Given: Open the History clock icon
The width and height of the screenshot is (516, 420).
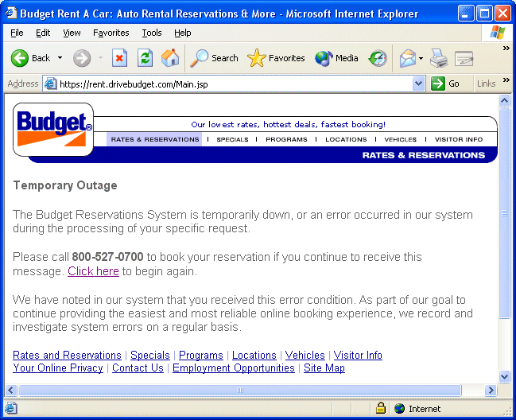Looking at the screenshot, I should (378, 58).
